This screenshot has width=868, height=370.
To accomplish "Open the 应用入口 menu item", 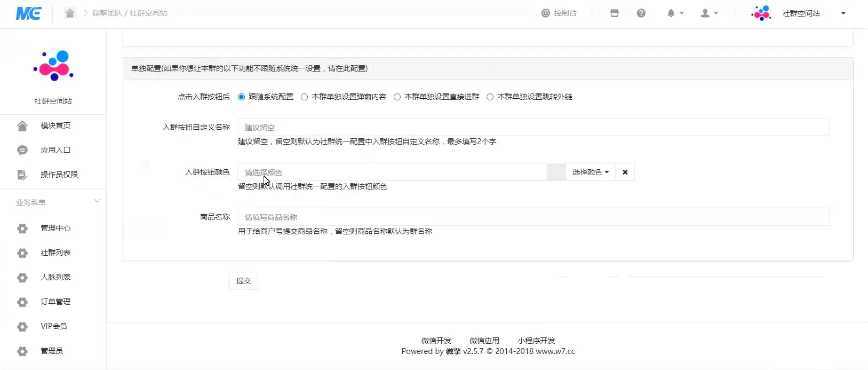I will pos(55,151).
